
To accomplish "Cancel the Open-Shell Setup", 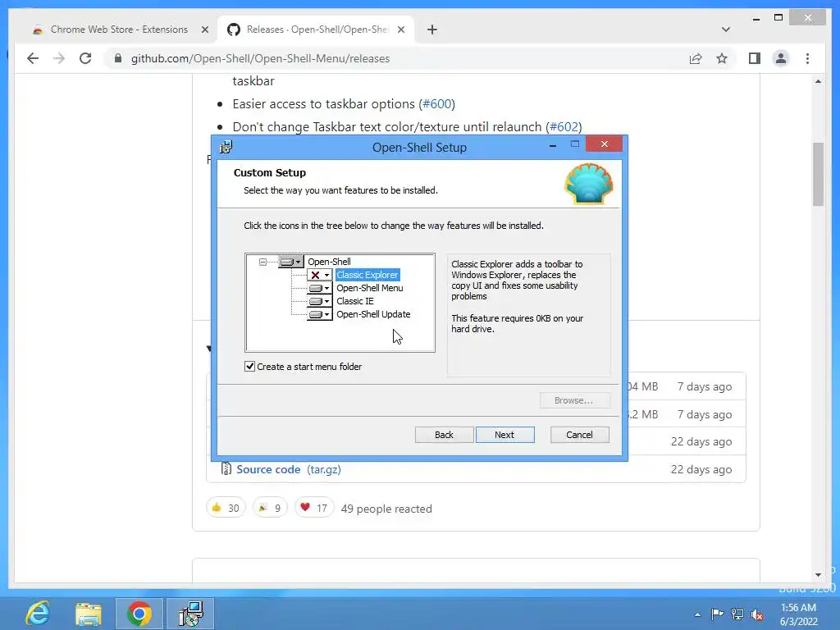I will pos(580,435).
